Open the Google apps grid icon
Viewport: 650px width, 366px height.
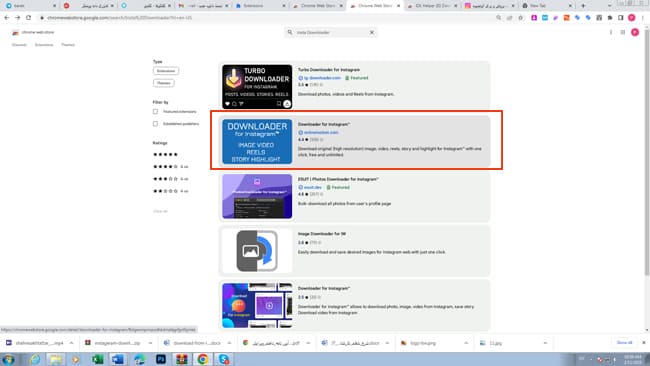tap(623, 32)
